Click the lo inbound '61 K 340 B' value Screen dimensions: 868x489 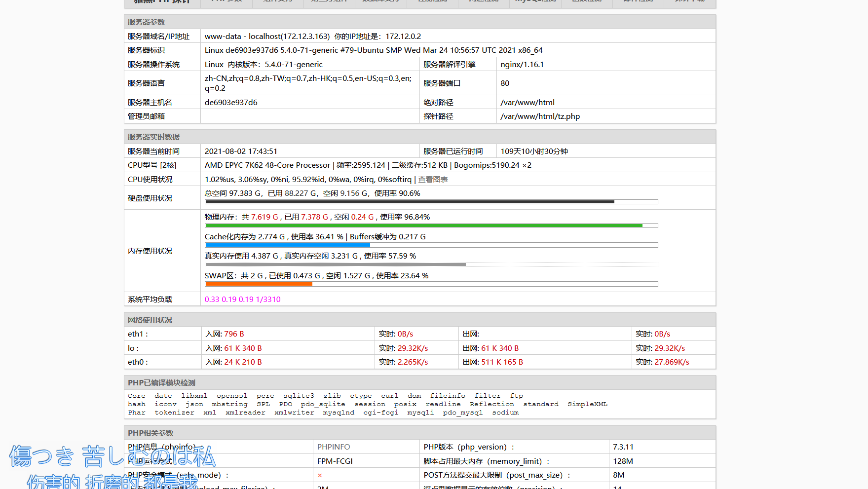[243, 348]
